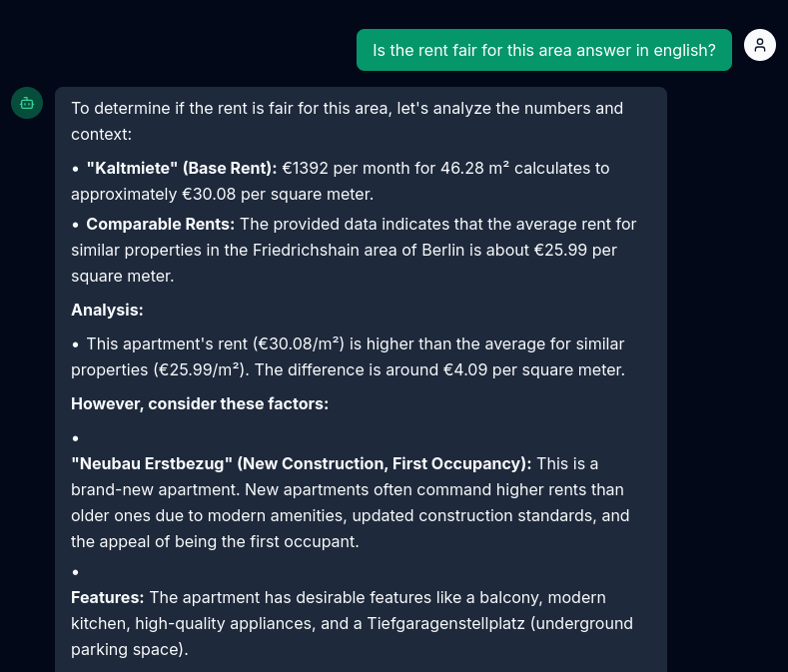
Task: Click the user's question message bubble
Action: point(543,50)
